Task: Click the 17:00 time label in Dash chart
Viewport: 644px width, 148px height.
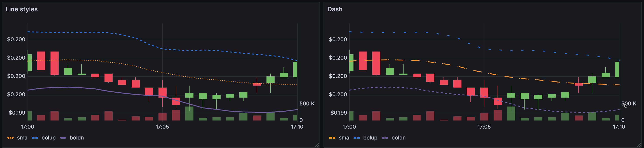Action: click(x=349, y=127)
